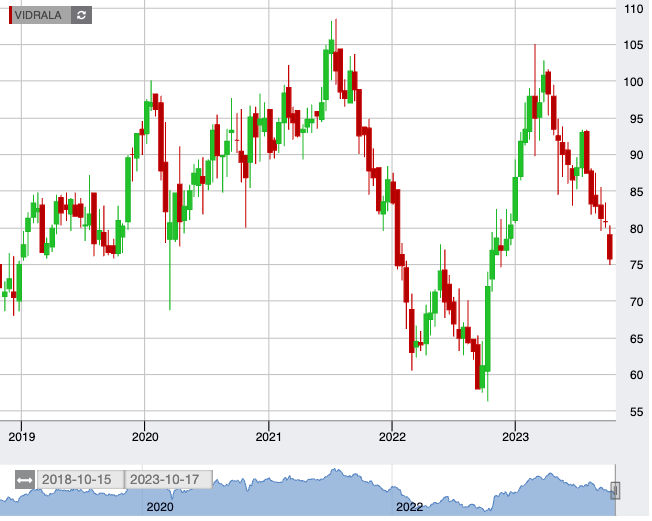Click the 2020 x-axis label under the chart
Image resolution: width=652 pixels, height=521 pixels.
pyautogui.click(x=145, y=437)
